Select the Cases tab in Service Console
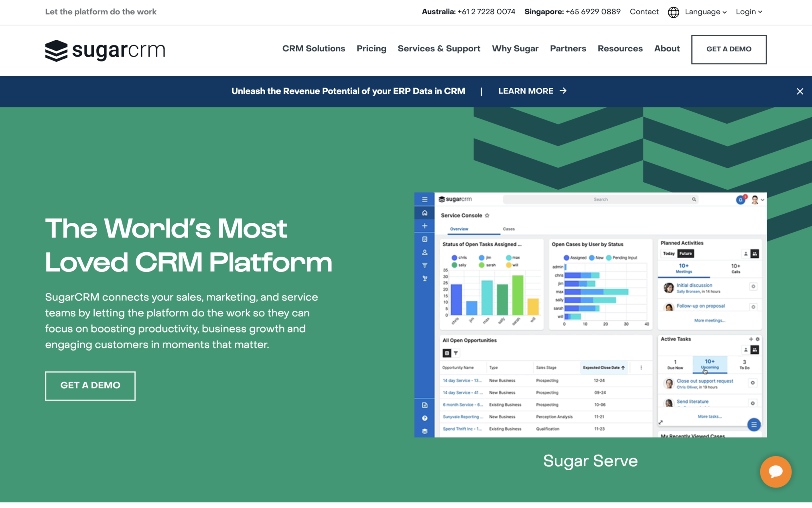812x508 pixels. (x=509, y=229)
